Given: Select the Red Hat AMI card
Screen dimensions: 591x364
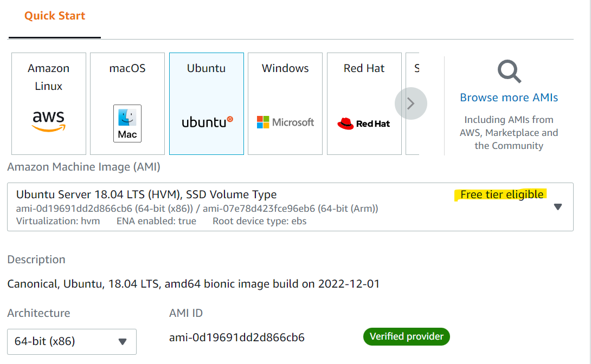Looking at the screenshot, I should tap(364, 103).
